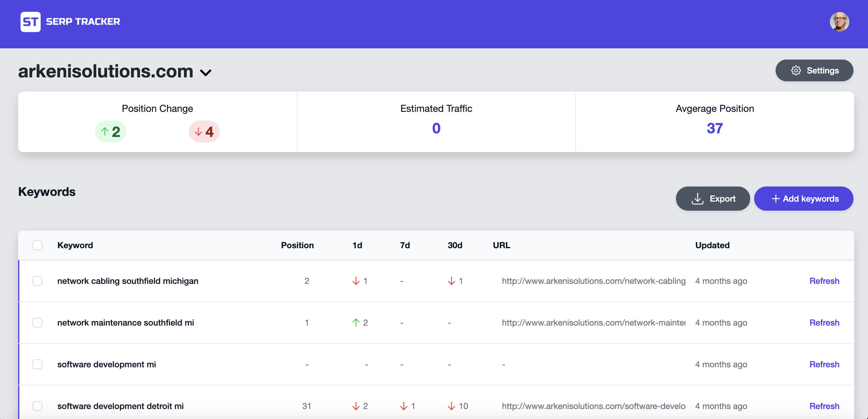Click the Keywords section heading
The width and height of the screenshot is (868, 419).
point(47,192)
